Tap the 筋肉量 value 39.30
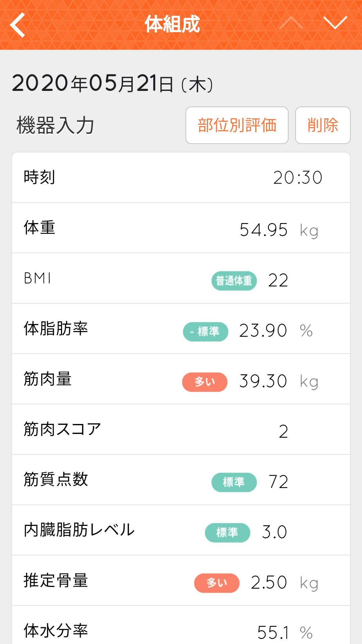This screenshot has width=362, height=644. coord(263,381)
